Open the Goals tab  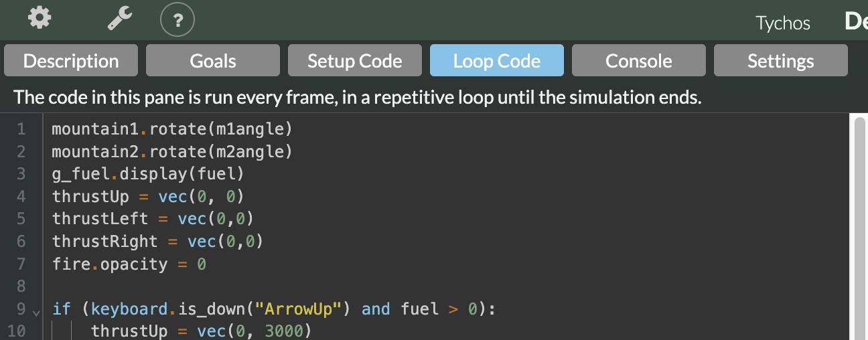213,61
